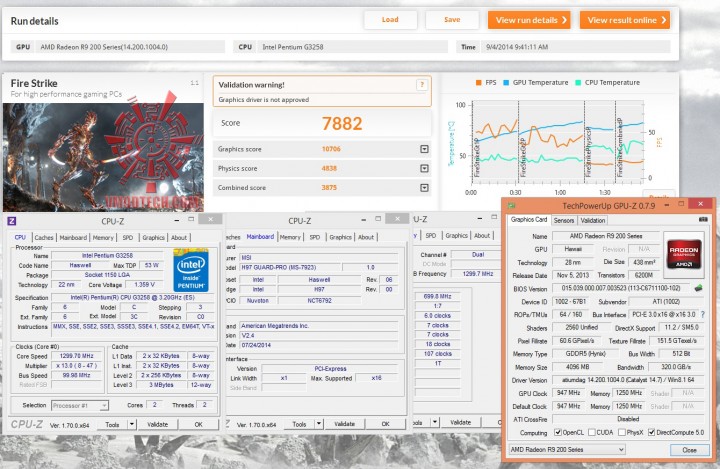The width and height of the screenshot is (720, 469).
Task: Click Validate in the leftmost CPU-Z window
Action: (x=158, y=424)
